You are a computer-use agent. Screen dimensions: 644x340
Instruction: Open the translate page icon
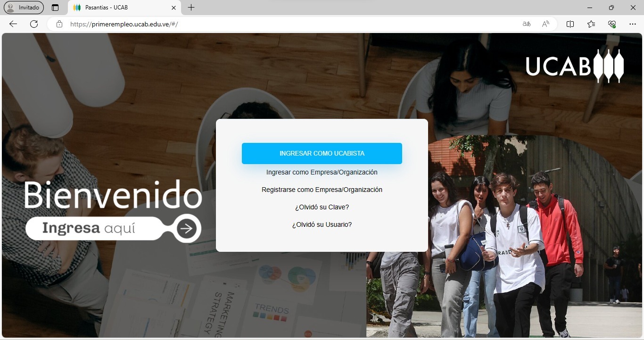(527, 24)
